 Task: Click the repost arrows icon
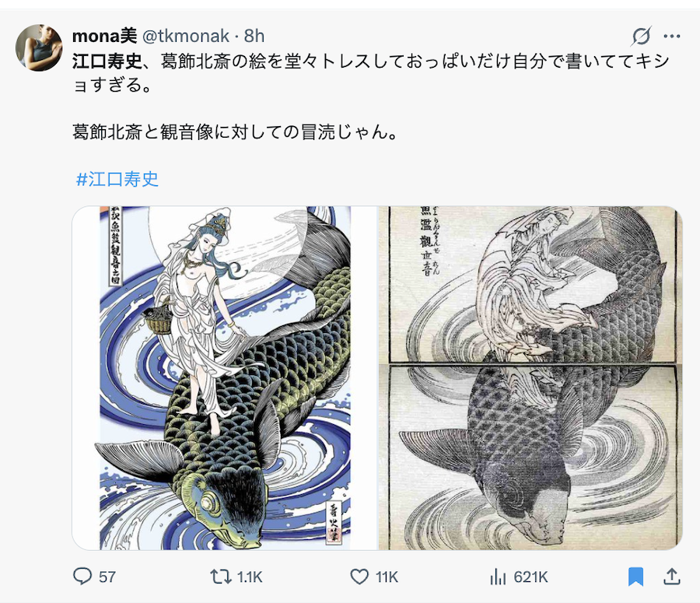(x=221, y=577)
